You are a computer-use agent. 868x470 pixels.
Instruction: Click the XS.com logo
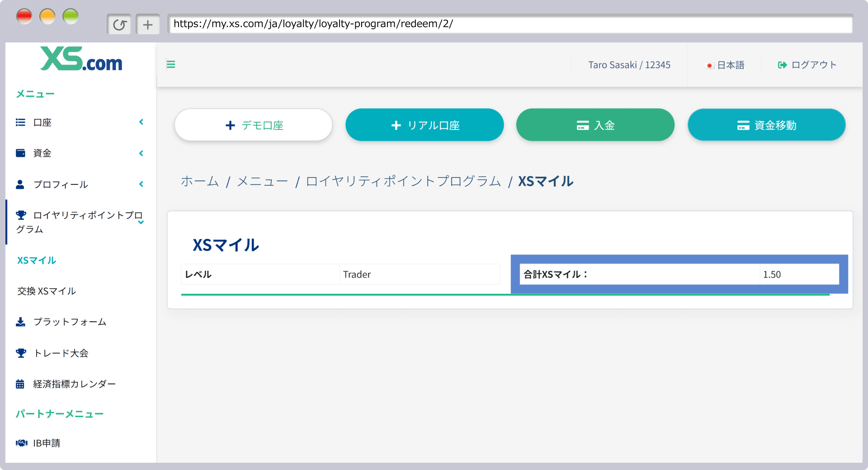(x=81, y=59)
